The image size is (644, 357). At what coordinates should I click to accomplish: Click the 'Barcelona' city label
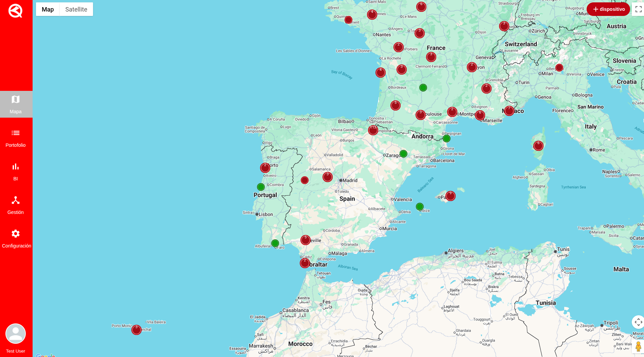pyautogui.click(x=444, y=160)
